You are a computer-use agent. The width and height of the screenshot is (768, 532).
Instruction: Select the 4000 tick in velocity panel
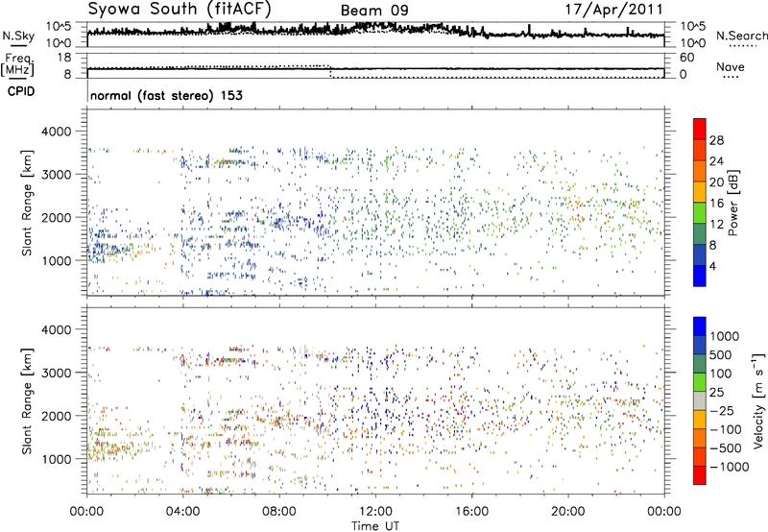click(x=56, y=329)
